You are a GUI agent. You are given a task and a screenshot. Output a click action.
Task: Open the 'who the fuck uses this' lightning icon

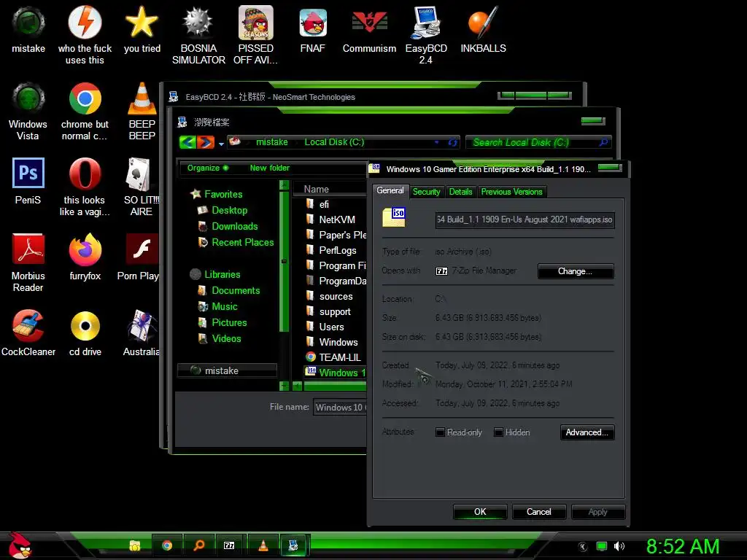[85, 34]
